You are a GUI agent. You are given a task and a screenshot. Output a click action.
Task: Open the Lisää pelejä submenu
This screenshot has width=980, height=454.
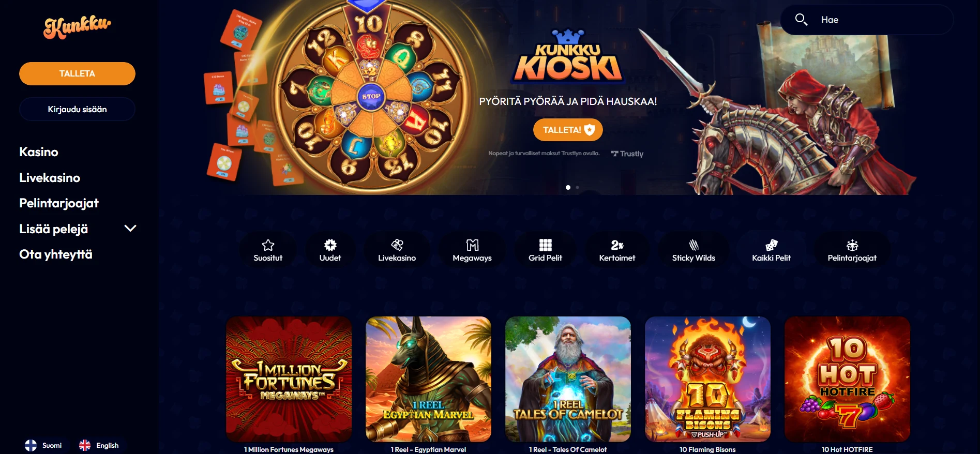53,229
